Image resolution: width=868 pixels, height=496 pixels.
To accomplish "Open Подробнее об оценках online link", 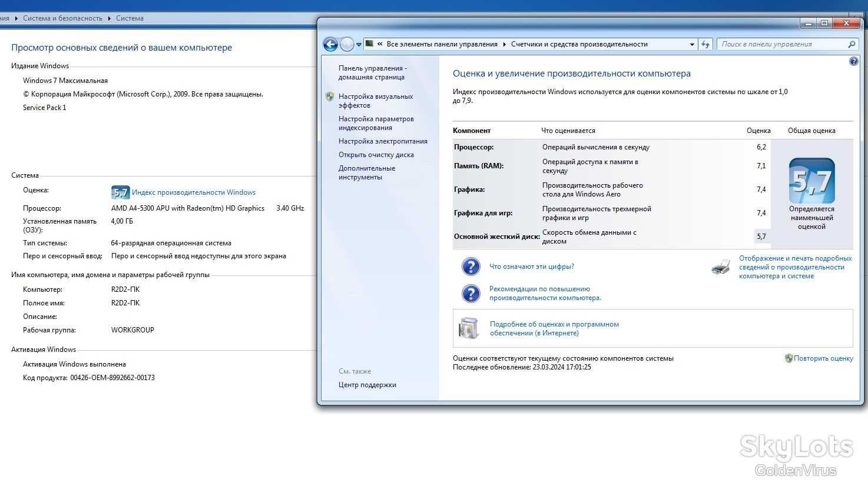I will [x=554, y=328].
